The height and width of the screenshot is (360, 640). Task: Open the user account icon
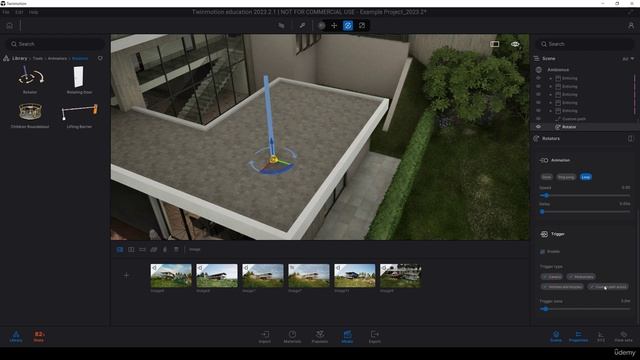[x=631, y=25]
